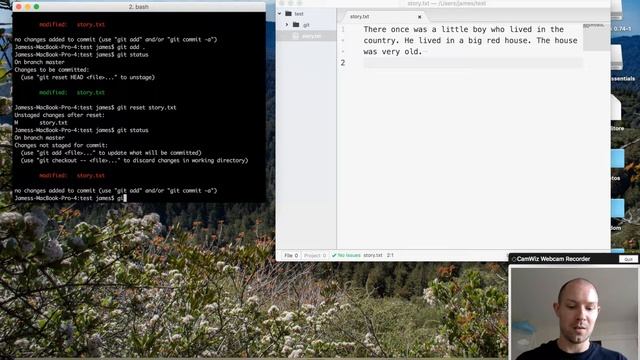Click 'Unstaged changes after reset:' line
The height and width of the screenshot is (360, 640).
tap(59, 115)
